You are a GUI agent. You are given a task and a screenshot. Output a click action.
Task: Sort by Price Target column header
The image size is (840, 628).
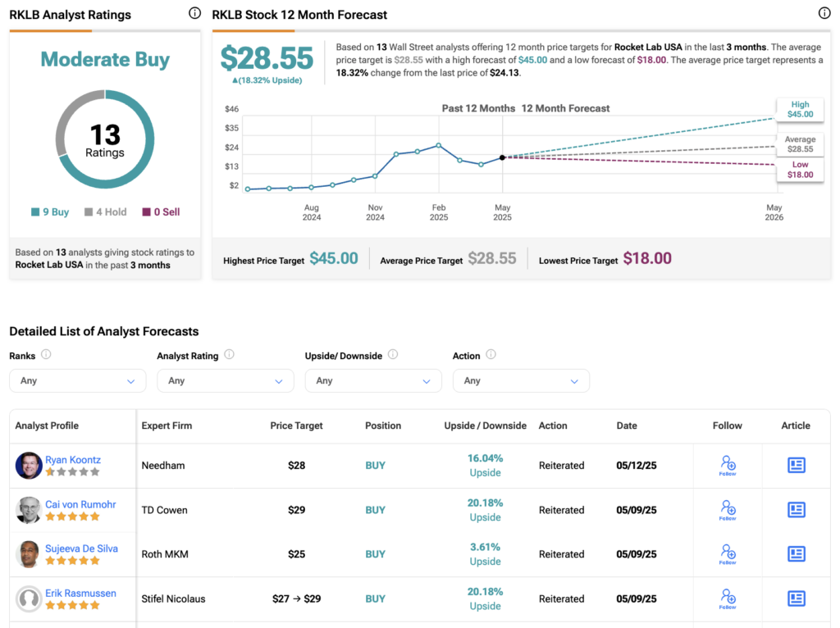tap(296, 425)
